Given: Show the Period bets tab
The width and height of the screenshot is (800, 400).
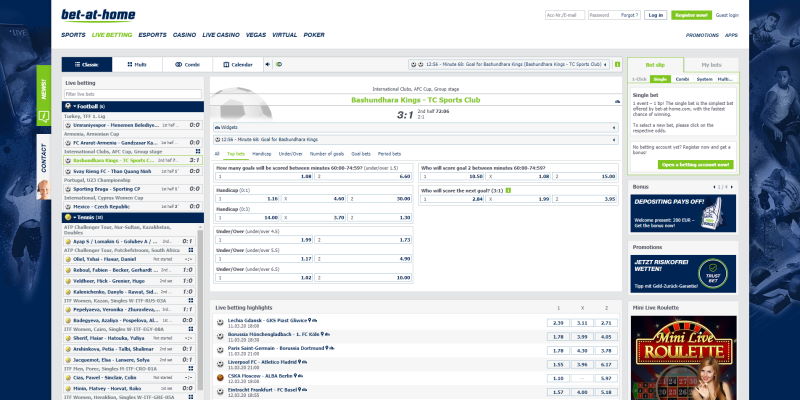Looking at the screenshot, I should pyautogui.click(x=389, y=154).
